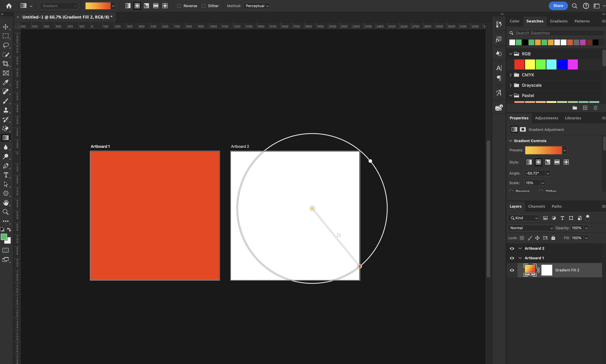Image resolution: width=606 pixels, height=364 pixels.
Task: Collapse the RGB swatches group
Action: 511,53
